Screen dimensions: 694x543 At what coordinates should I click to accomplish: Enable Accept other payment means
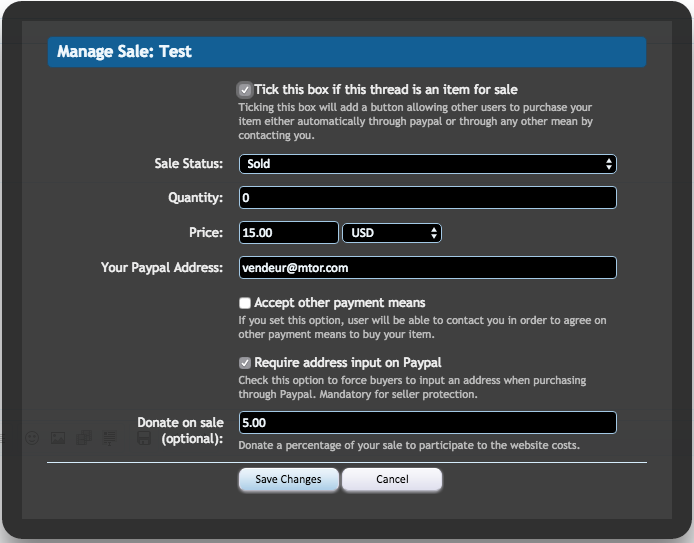(x=245, y=303)
